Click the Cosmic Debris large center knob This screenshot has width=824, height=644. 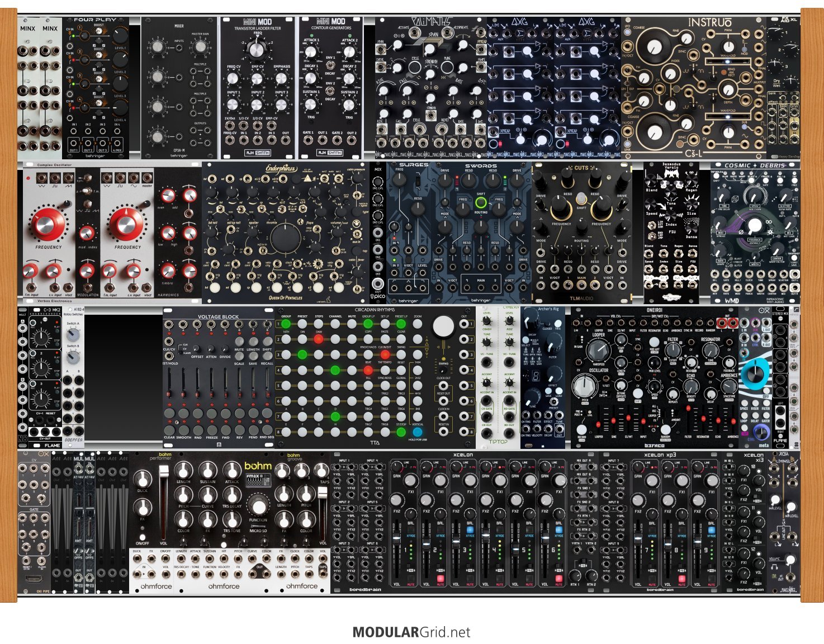[x=755, y=225]
